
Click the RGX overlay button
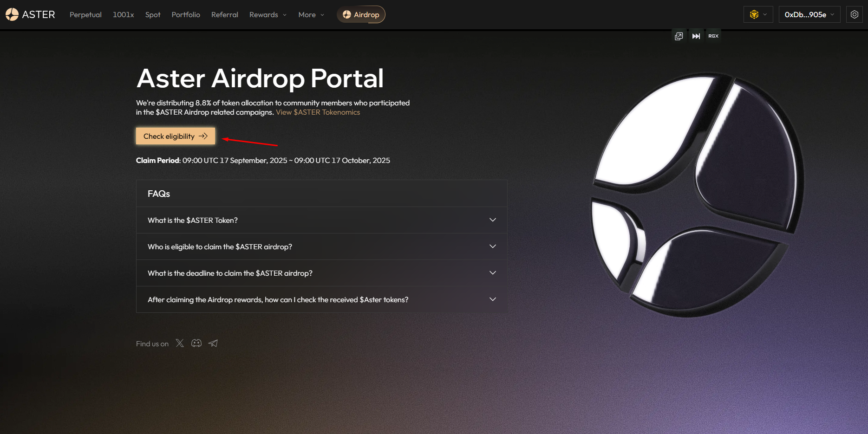[713, 36]
